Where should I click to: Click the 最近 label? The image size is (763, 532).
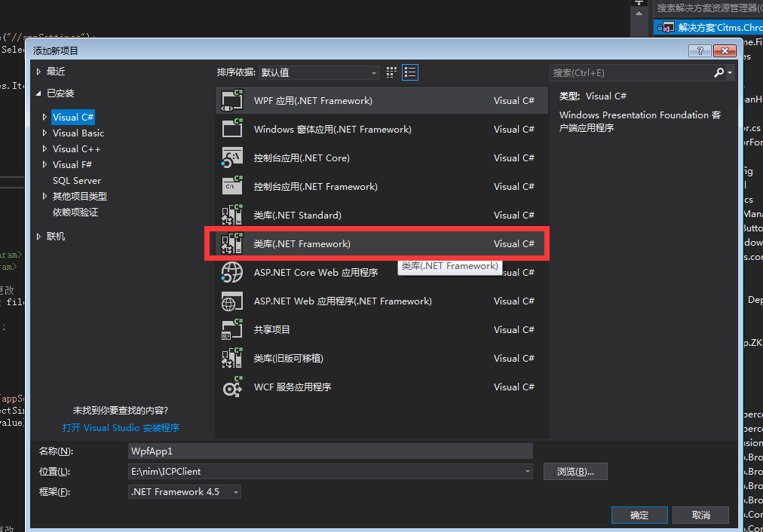[x=56, y=72]
